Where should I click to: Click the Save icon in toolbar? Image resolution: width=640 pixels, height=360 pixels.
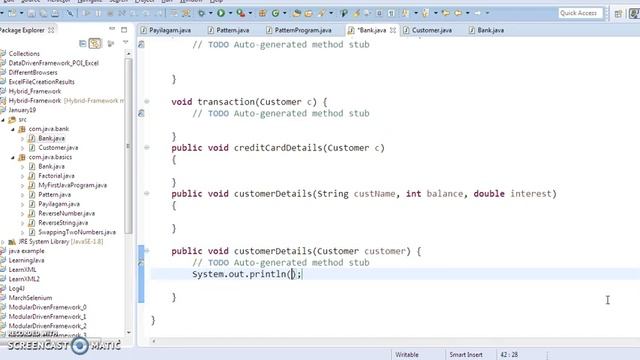point(31,13)
